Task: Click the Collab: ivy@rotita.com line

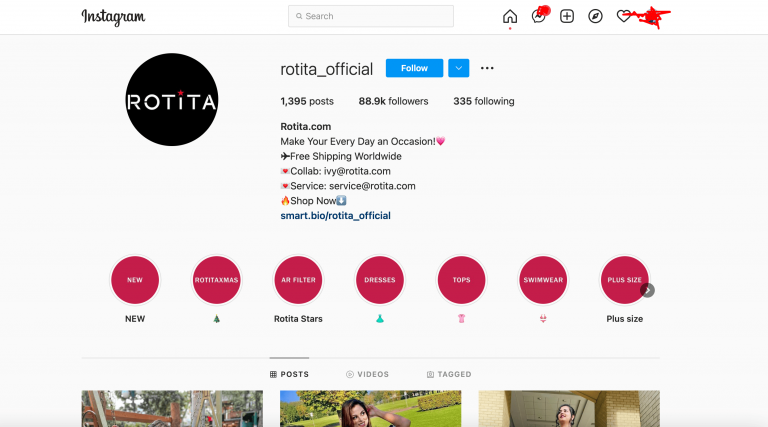Action: 336,171
